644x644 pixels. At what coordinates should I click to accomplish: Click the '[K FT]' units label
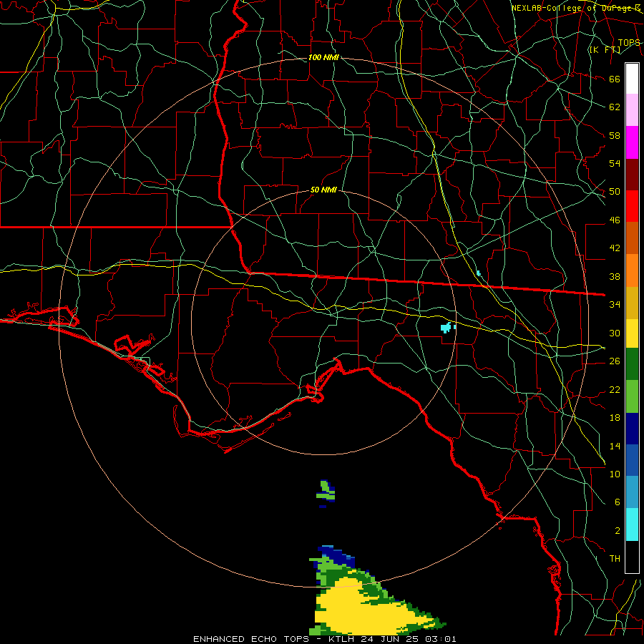click(x=605, y=49)
